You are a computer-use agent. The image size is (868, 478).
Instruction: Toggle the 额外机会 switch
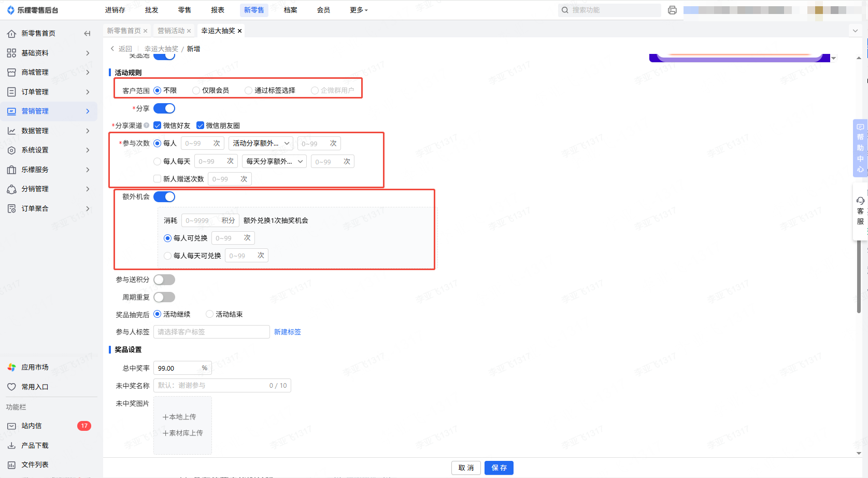click(x=164, y=196)
